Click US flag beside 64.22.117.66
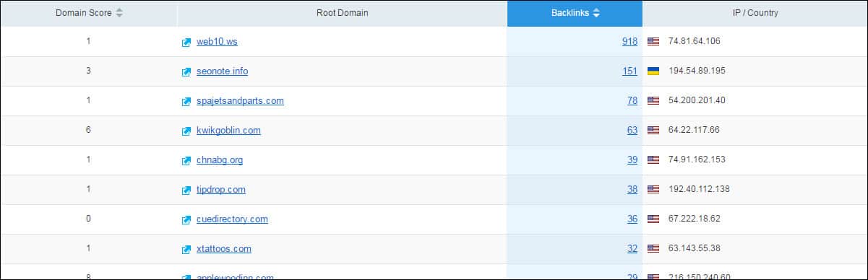This screenshot has height=280, width=868. (653, 130)
